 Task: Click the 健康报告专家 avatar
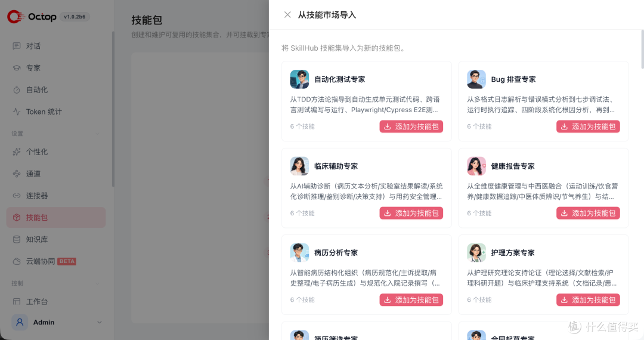click(x=476, y=166)
